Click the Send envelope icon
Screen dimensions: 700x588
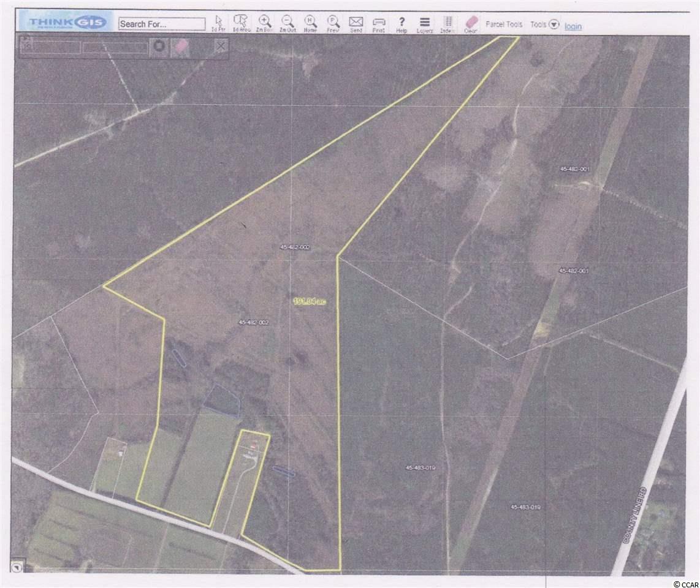coord(356,23)
